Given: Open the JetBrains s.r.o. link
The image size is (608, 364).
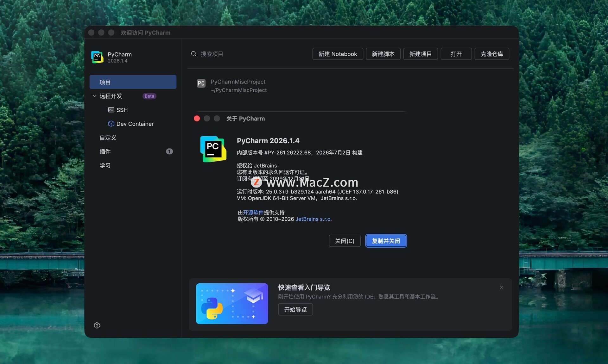Looking at the screenshot, I should (313, 219).
